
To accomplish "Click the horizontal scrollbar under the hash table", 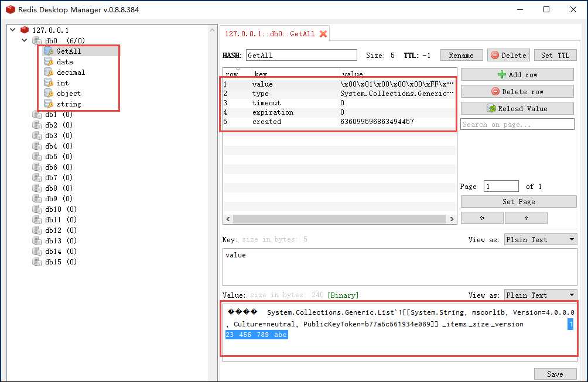I will point(339,219).
